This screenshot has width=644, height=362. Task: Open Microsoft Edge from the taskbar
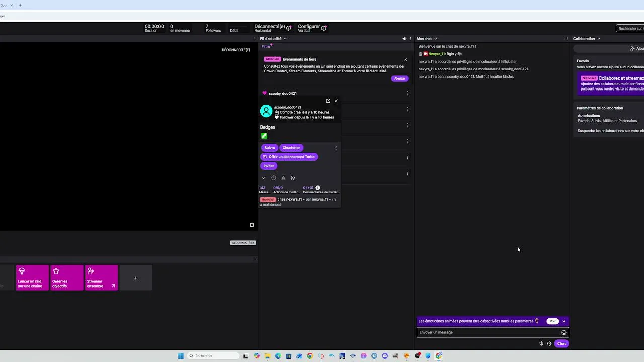point(278,356)
